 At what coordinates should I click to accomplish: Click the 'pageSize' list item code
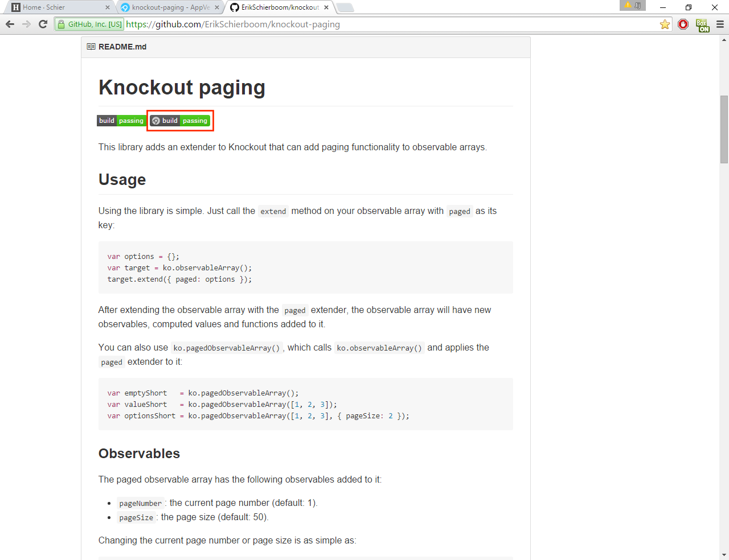136,517
